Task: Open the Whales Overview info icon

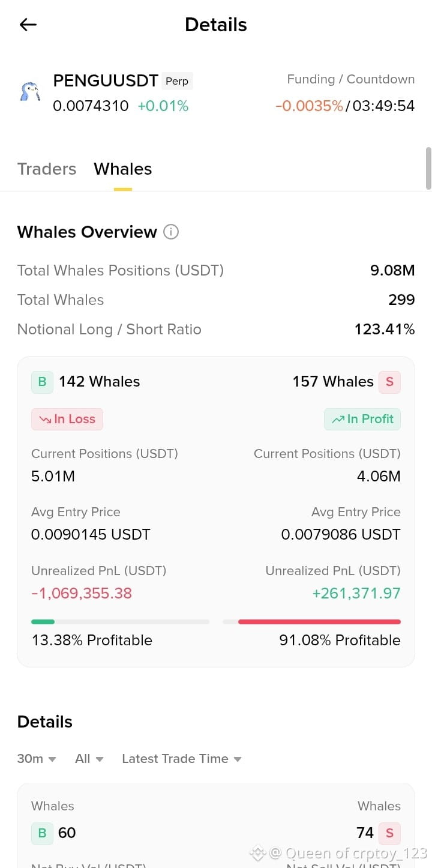Action: click(x=171, y=232)
